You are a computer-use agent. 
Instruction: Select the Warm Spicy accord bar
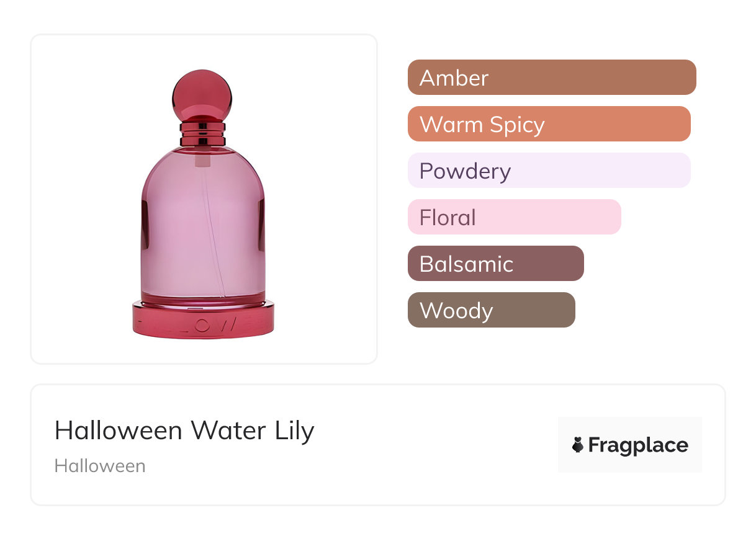click(549, 124)
